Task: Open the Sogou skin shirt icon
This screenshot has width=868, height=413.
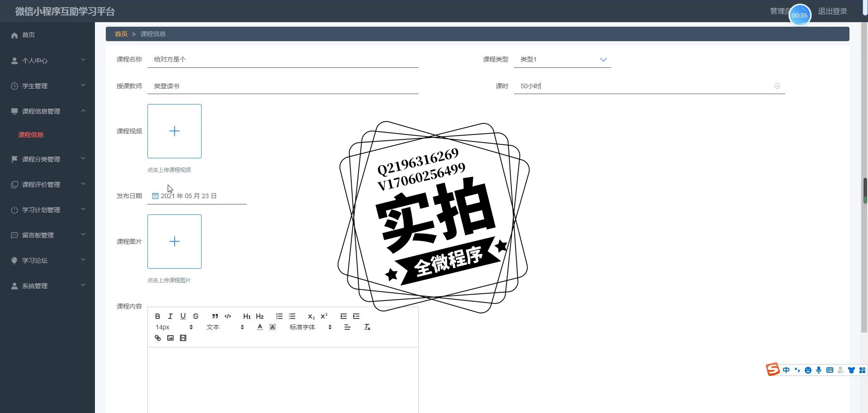Action: 851,370
